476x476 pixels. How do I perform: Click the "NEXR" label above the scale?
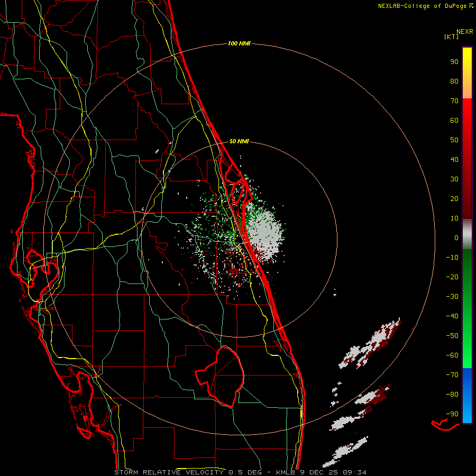click(465, 32)
